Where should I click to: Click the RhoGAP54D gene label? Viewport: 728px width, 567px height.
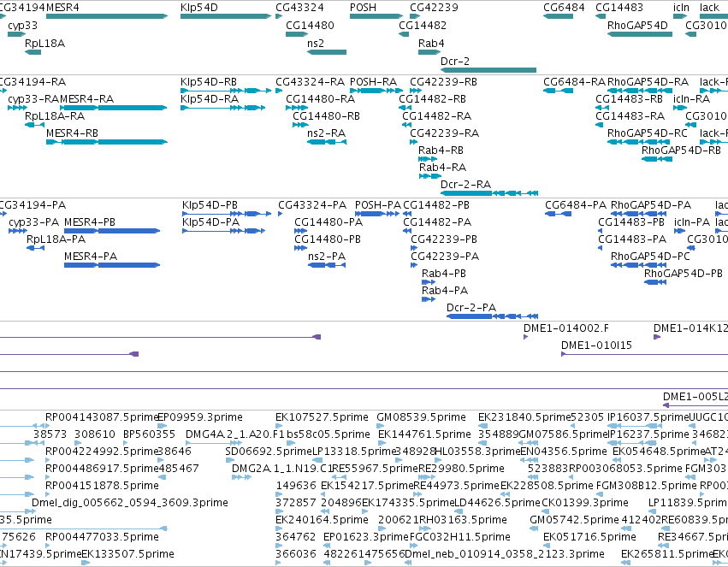(637, 25)
